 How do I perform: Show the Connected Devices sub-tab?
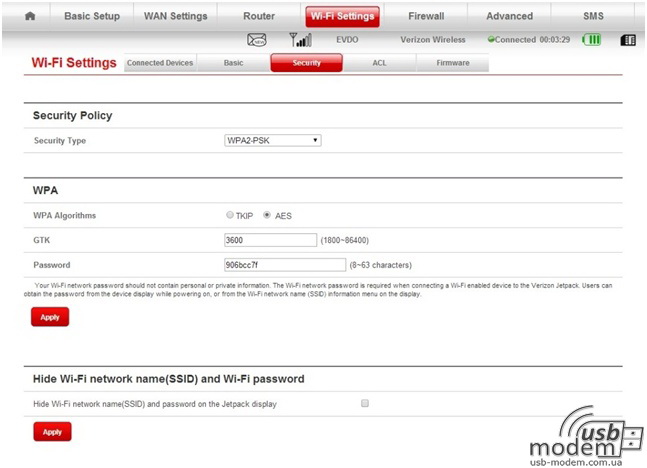pos(160,63)
